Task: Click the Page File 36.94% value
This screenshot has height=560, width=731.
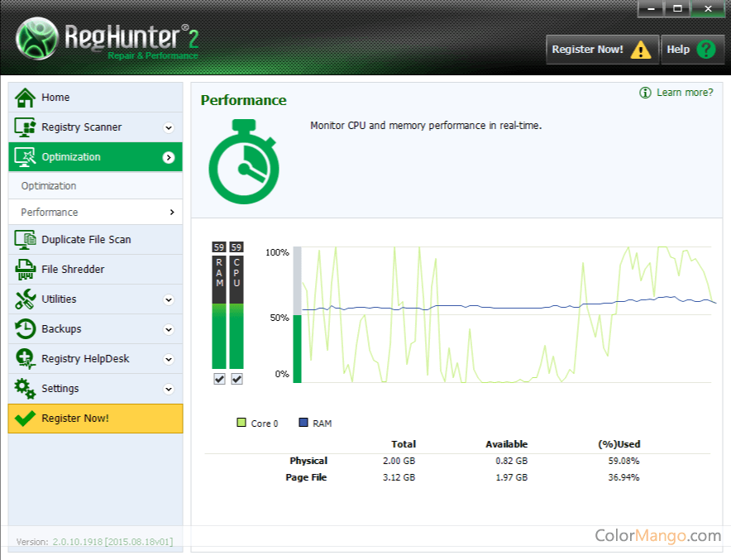Action: (623, 477)
